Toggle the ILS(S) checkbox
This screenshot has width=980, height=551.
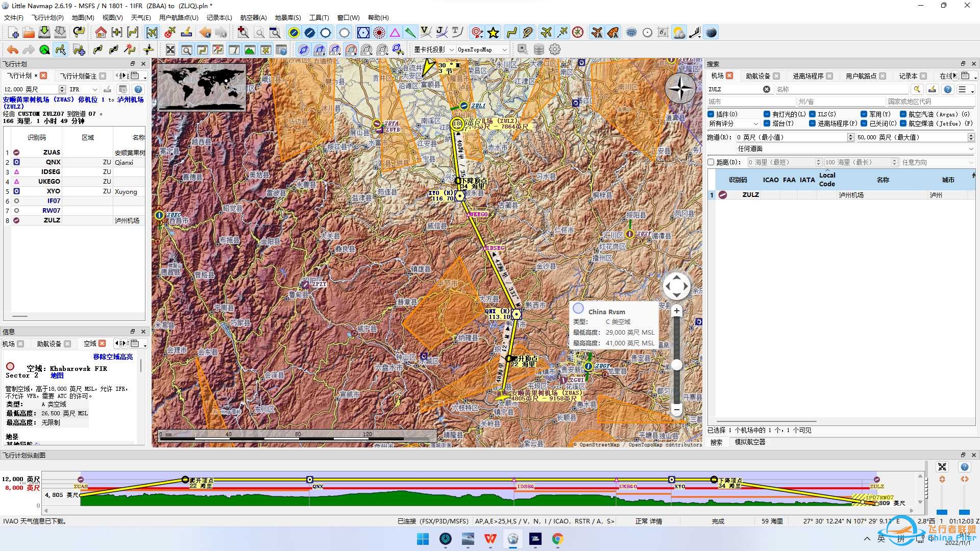(x=812, y=114)
